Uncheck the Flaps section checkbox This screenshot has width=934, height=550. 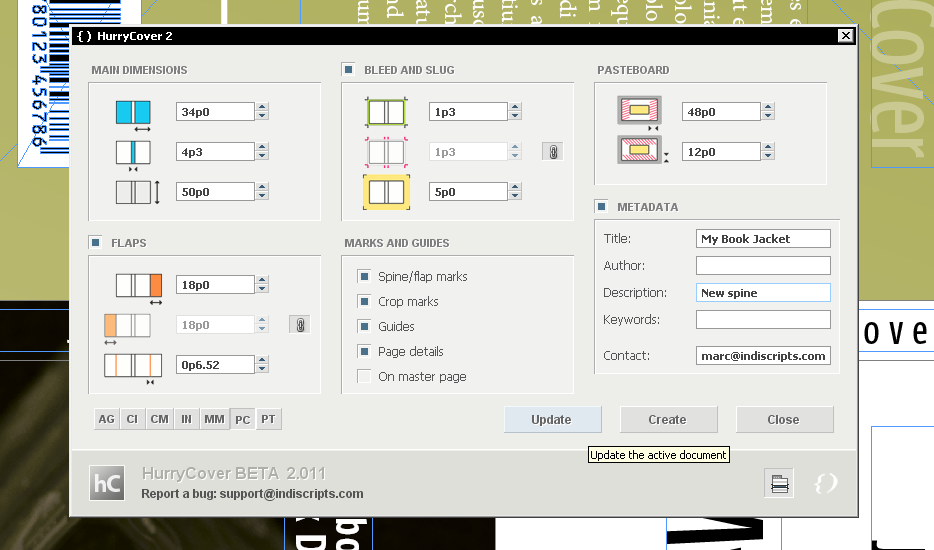click(95, 242)
